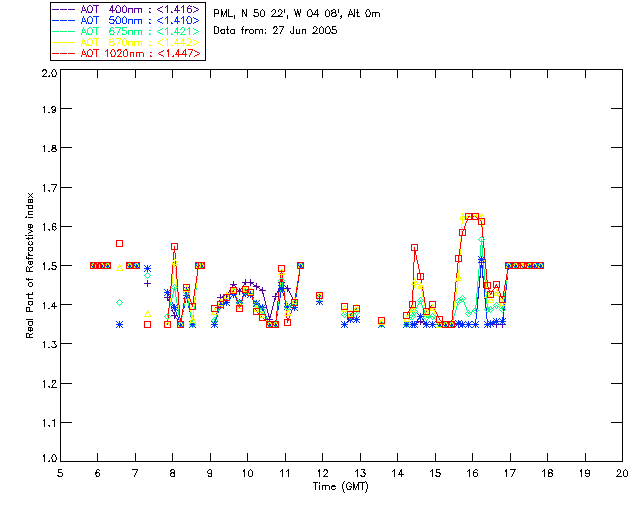Click the x-axis label 5
The image size is (640, 512).
click(x=60, y=473)
